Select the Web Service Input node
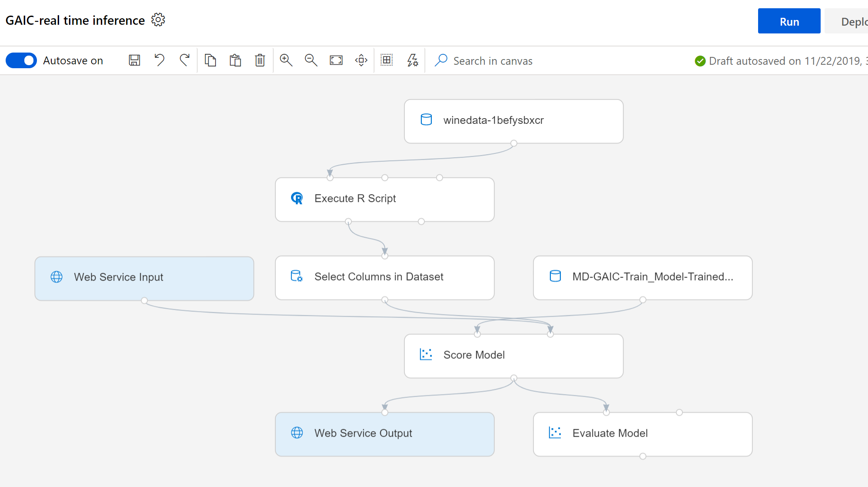Viewport: 868px width, 487px height. tap(144, 278)
